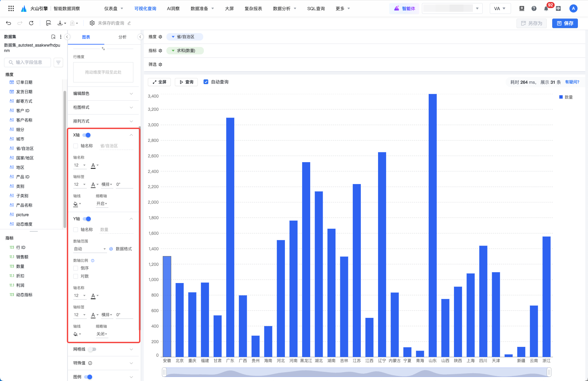Expand the 排列方式 section
Screen dimensions: 588x381
coord(103,121)
